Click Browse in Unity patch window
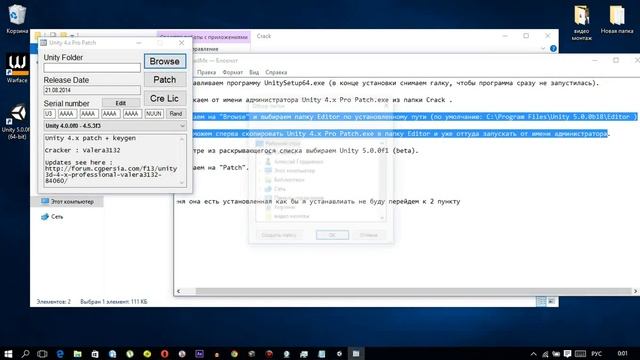 164,61
